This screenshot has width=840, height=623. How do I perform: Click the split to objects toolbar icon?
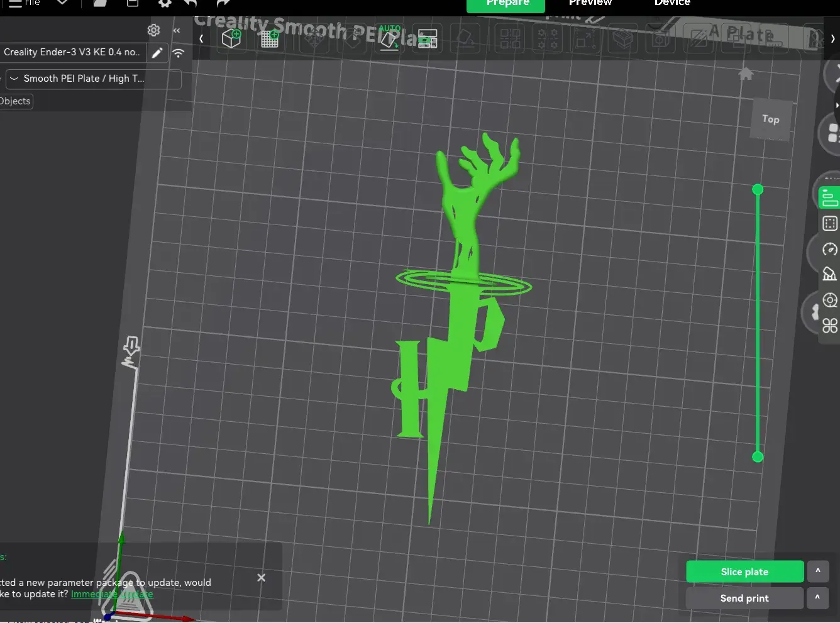pyautogui.click(x=510, y=39)
